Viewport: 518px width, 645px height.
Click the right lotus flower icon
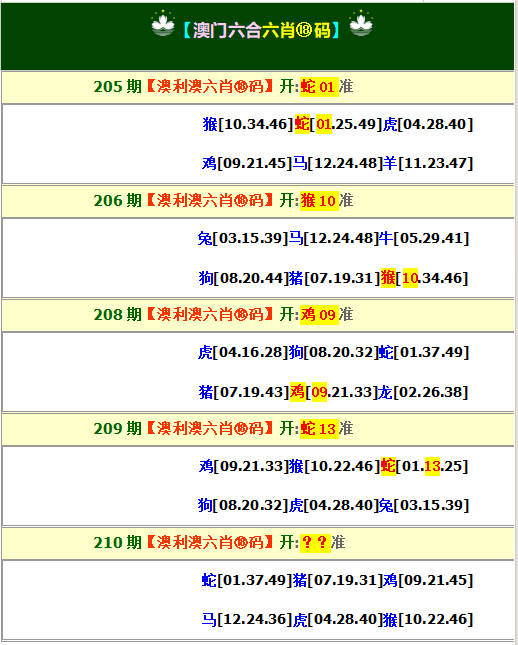(x=361, y=23)
